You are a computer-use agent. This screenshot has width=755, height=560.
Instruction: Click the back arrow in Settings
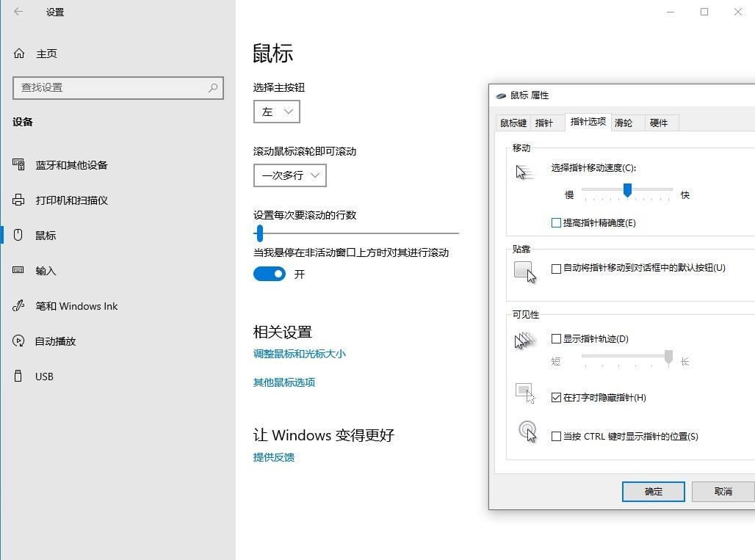[18, 12]
